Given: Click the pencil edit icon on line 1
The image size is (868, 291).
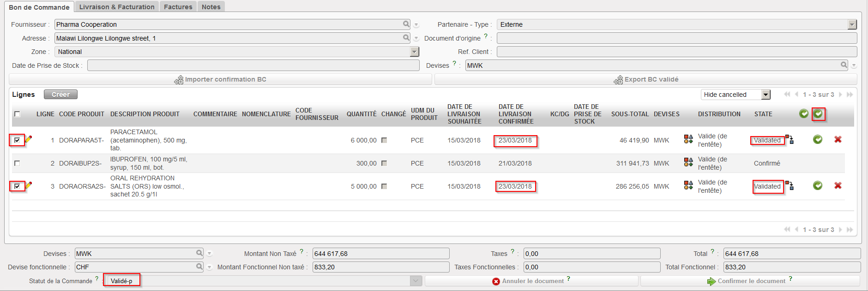Looking at the screenshot, I should tap(29, 139).
